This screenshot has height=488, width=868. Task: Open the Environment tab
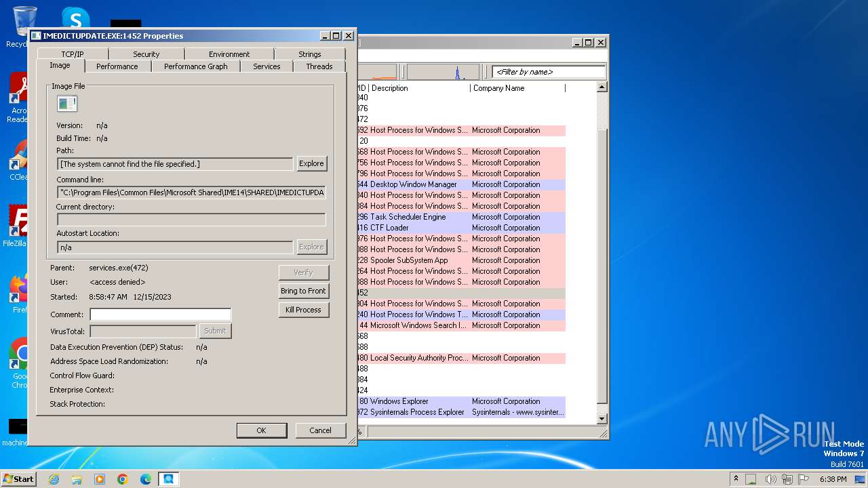(229, 54)
